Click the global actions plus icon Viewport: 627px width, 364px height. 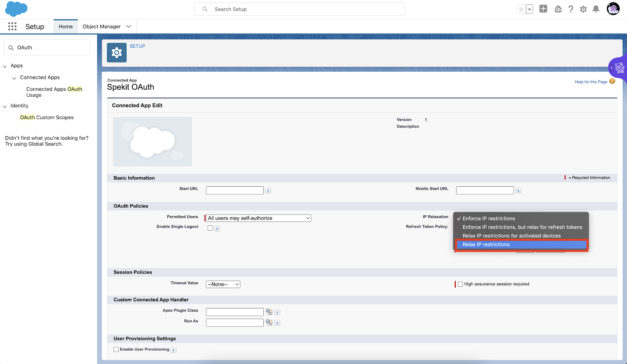(x=543, y=9)
